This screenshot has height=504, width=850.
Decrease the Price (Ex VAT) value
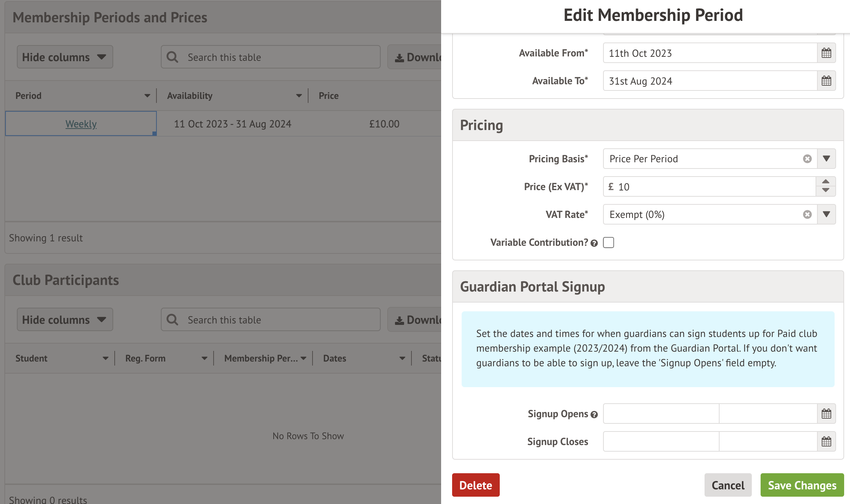pos(825,190)
